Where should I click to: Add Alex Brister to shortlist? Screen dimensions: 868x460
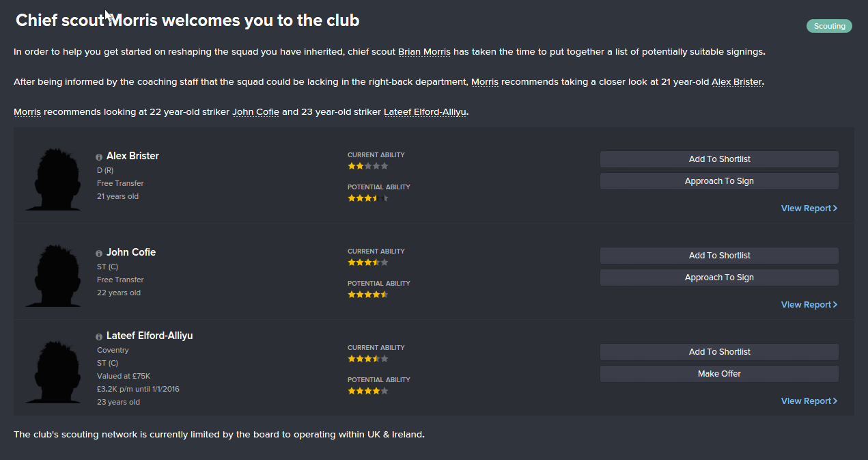coord(719,159)
